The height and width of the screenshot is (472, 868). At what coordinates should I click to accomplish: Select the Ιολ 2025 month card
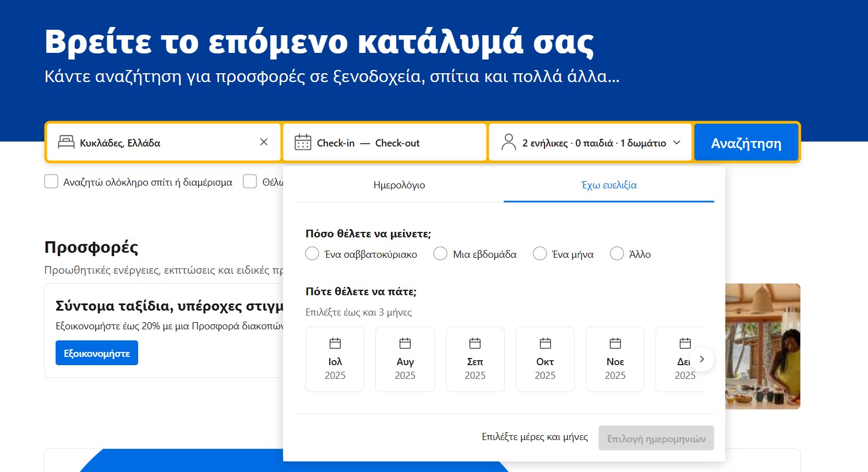pyautogui.click(x=335, y=359)
